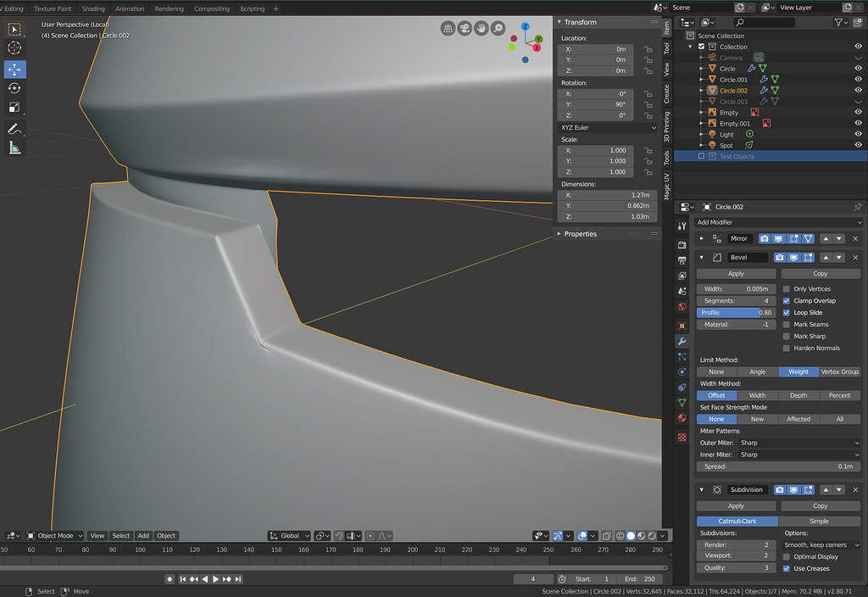The width and height of the screenshot is (868, 597).
Task: Activate the Move tool
Action: coord(15,70)
